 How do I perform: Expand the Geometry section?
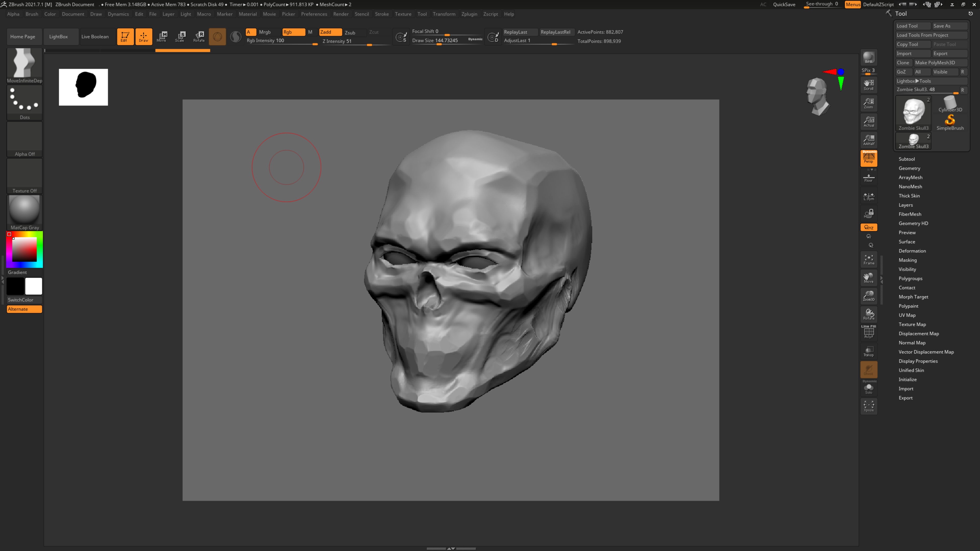pos(909,168)
